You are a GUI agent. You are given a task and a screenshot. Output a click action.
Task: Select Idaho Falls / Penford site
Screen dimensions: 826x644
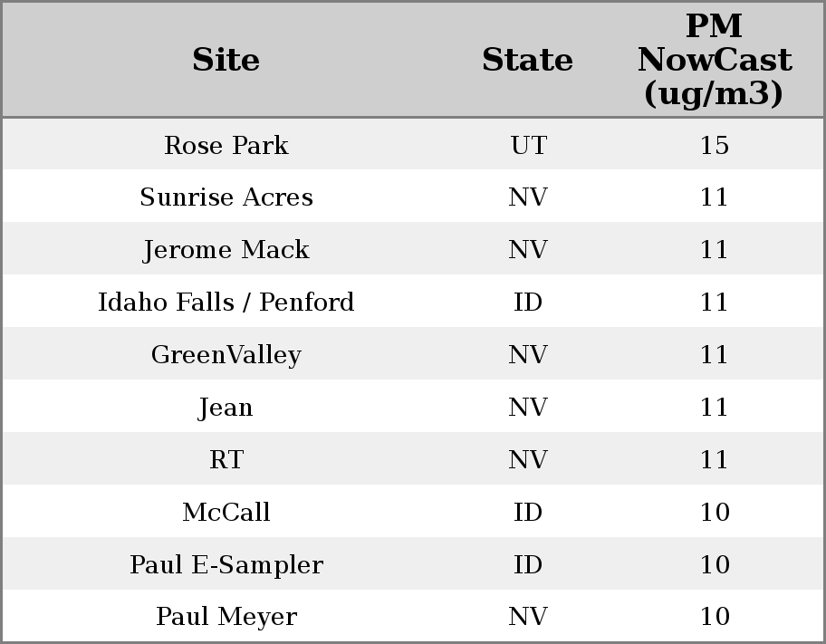pos(226,302)
